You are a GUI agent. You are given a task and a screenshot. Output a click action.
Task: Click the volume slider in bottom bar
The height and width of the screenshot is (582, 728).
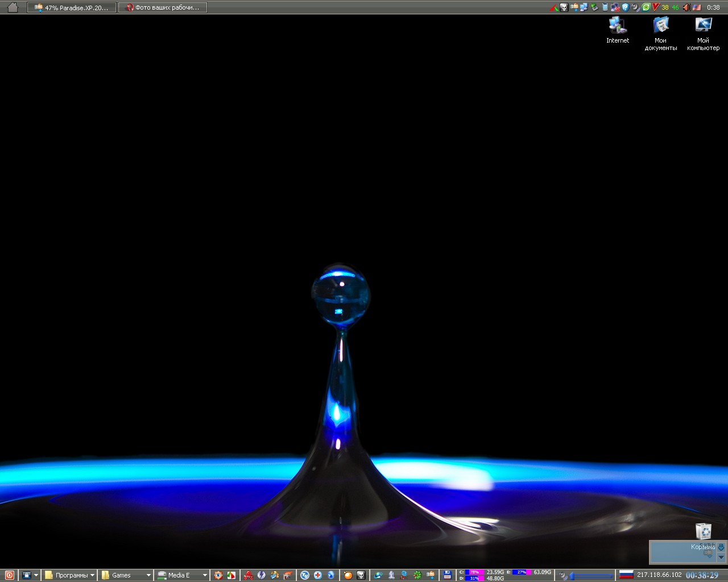tap(591, 576)
